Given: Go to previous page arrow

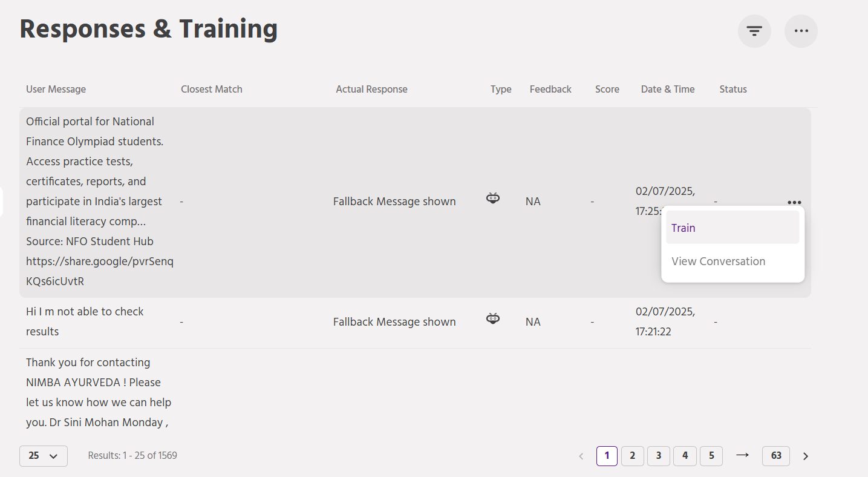Looking at the screenshot, I should [581, 456].
